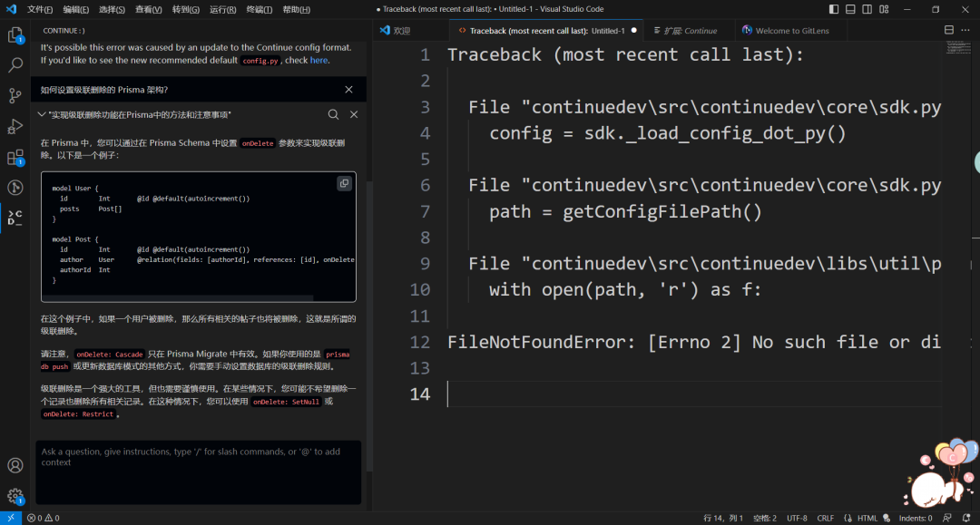Open the Manage gear icon
Viewport: 980px width, 525px height.
(15, 496)
